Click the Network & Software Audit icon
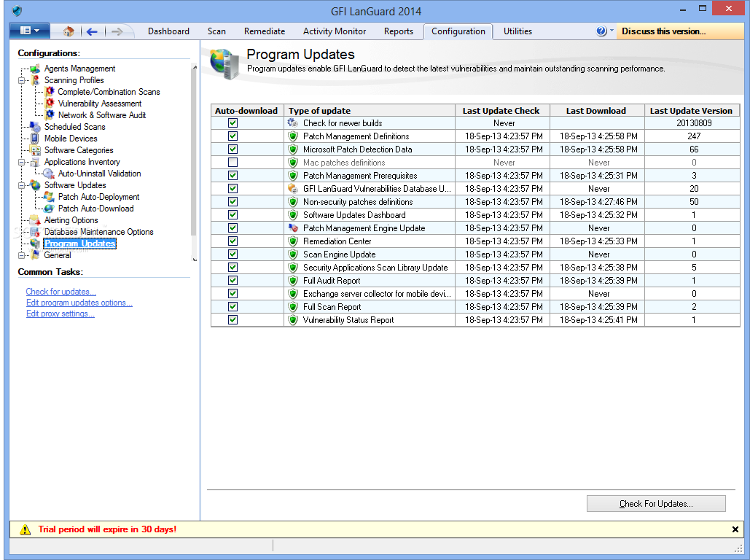 coord(50,115)
